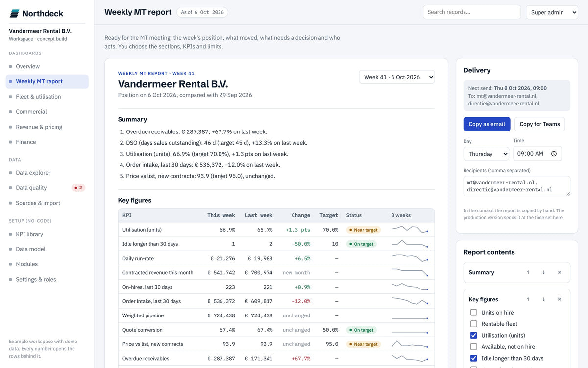Click the € 724,438 This week Weighted pipeline value
This screenshot has width=588, height=368.
[221, 315]
